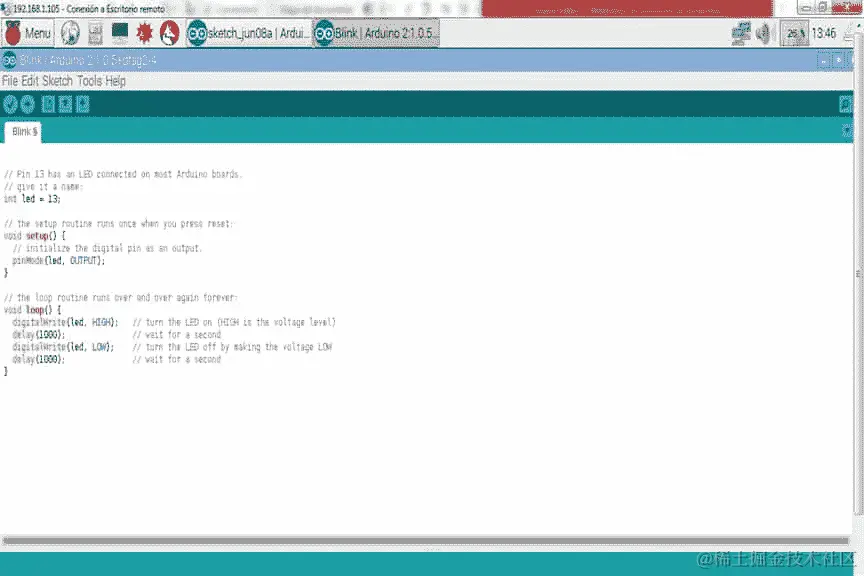Open the file manager panel icon
The height and width of the screenshot is (576, 864).
[95, 34]
